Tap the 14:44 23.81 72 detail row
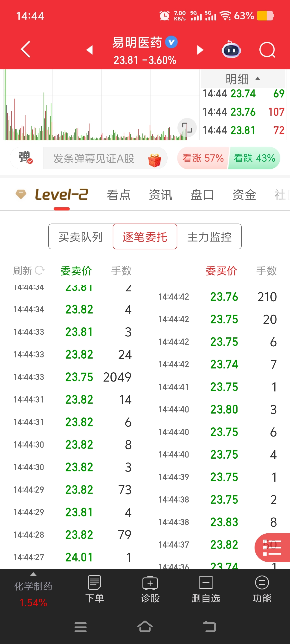290x644 pixels. tap(244, 130)
